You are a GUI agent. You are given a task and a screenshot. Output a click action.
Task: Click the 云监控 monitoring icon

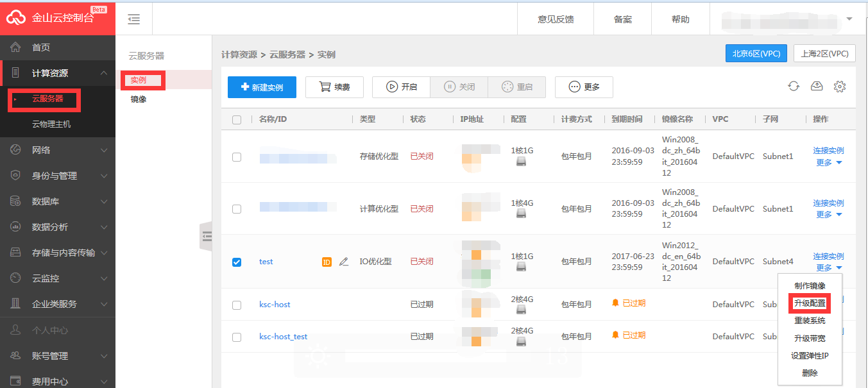click(x=16, y=278)
